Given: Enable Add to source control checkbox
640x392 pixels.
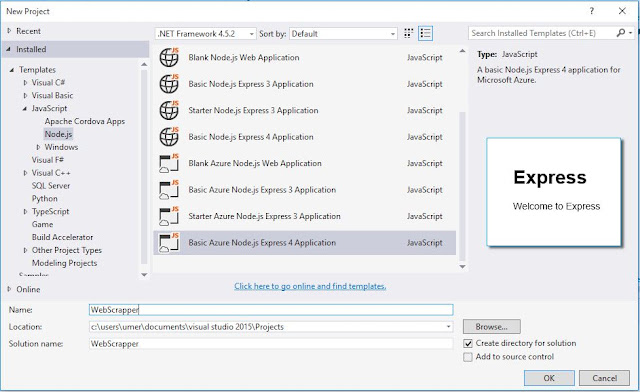Looking at the screenshot, I should pyautogui.click(x=468, y=357).
